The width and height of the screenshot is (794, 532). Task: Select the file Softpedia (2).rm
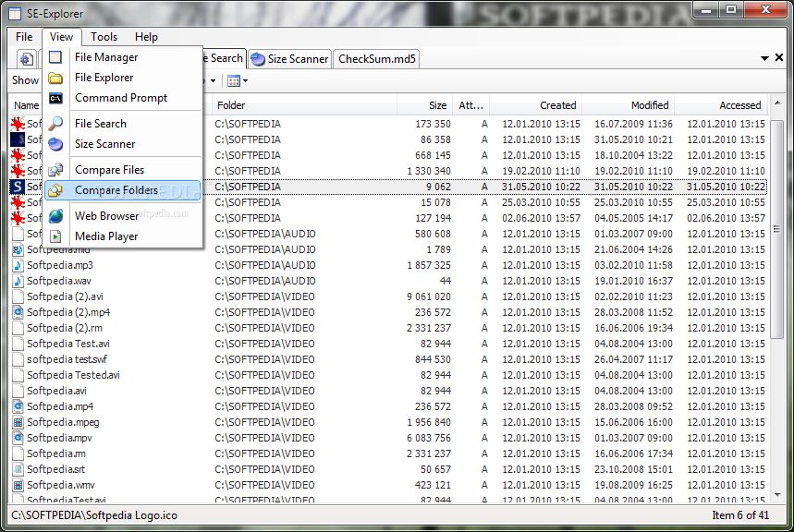point(65,328)
